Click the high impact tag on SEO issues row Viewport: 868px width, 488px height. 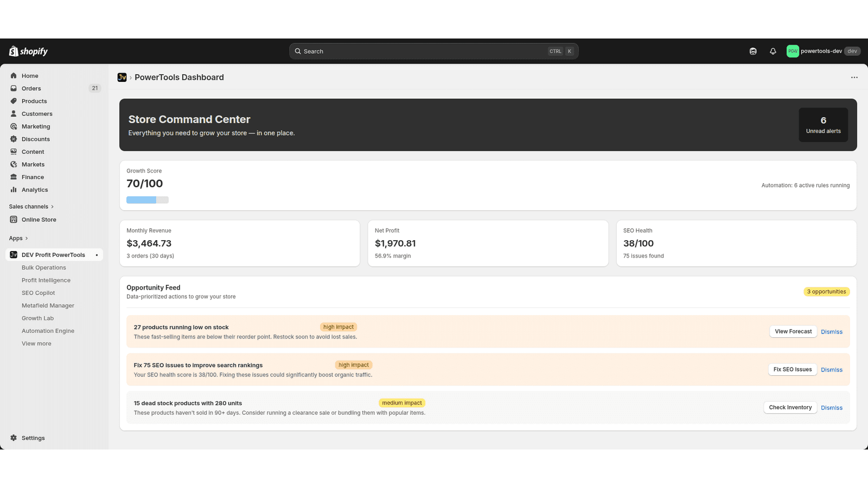(x=354, y=365)
